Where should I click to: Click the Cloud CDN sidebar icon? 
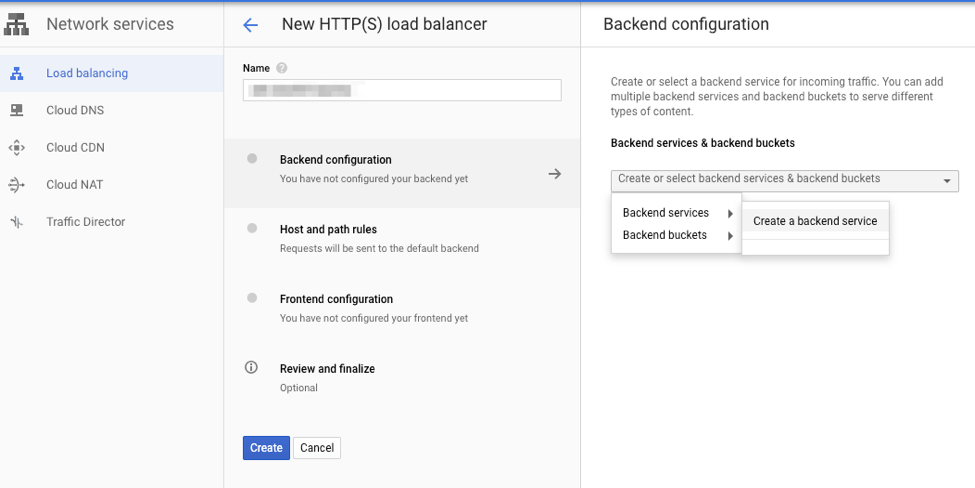16,148
